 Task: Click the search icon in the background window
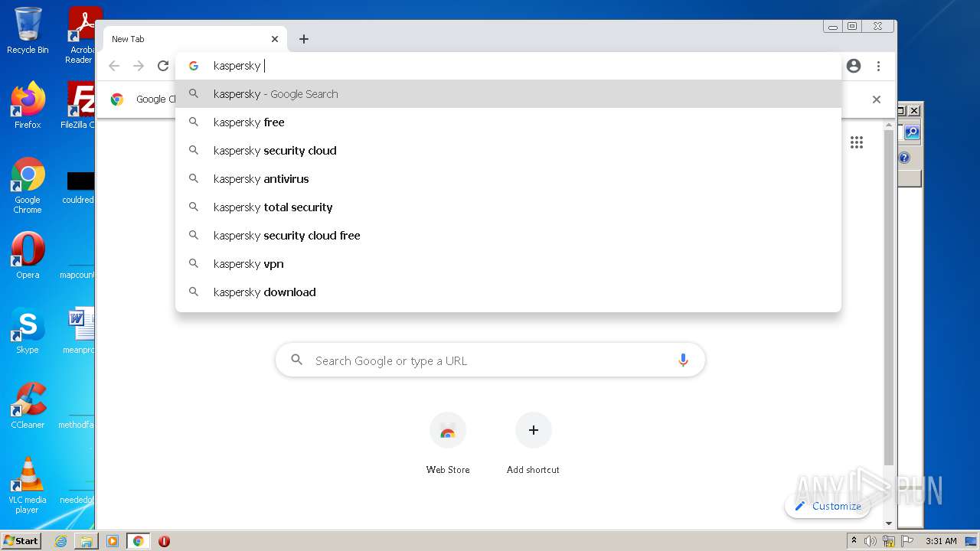pos(912,132)
